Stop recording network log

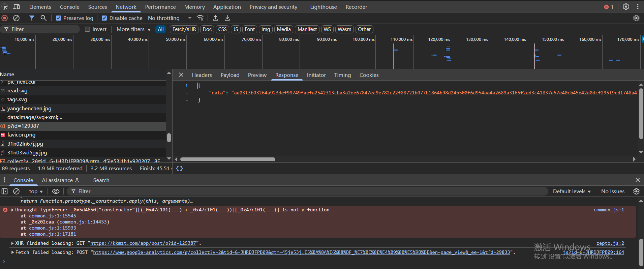(x=5, y=18)
